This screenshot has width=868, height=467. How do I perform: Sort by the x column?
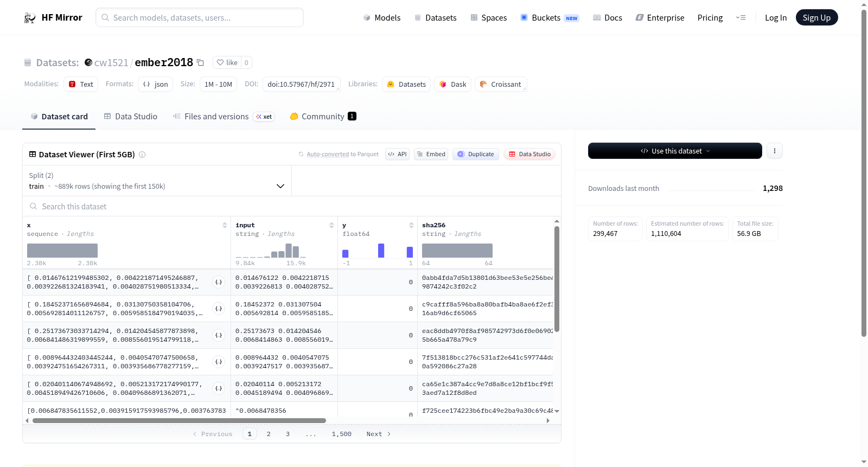tap(225, 225)
